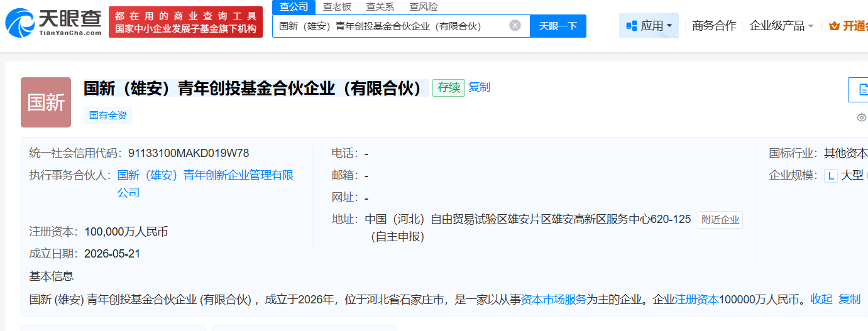868x331 pixels.
Task: Open the 注册资本 link in the summary
Action: coord(696,299)
